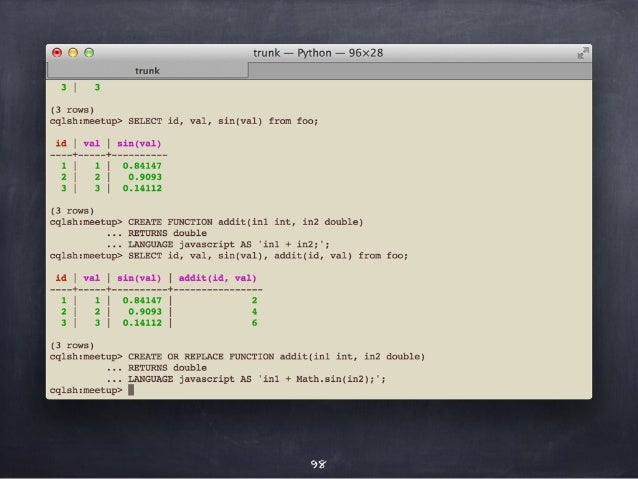Click 'CREATE FUNCTION addit(in1 int, in2 double)' line
638x479 pixels.
(245, 222)
